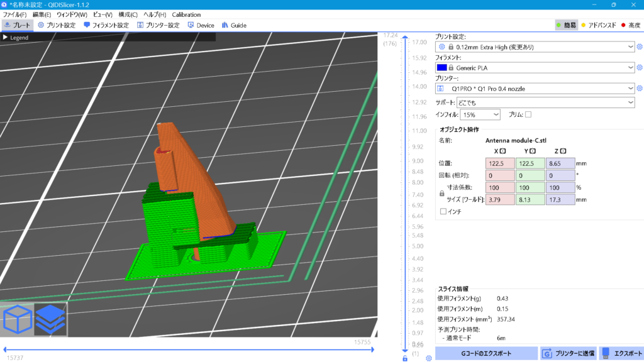644x362 pixels.
Task: Click the X axis drop-to-bed icon
Action: (x=503, y=151)
